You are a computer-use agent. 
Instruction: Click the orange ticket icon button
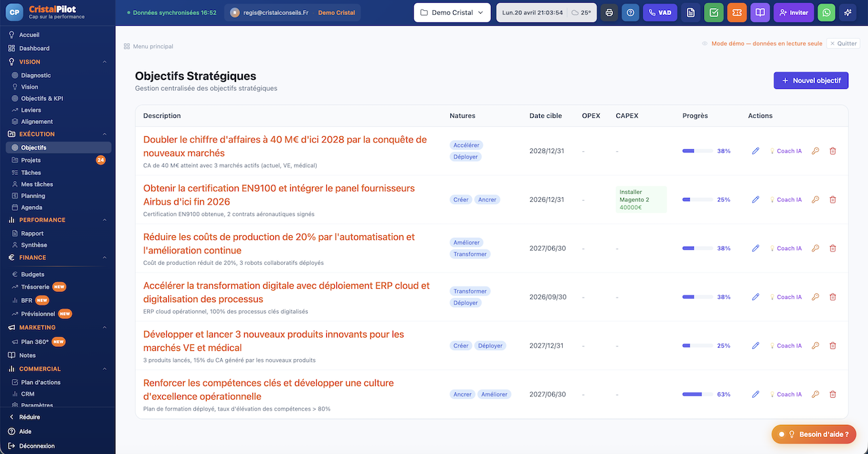click(737, 13)
